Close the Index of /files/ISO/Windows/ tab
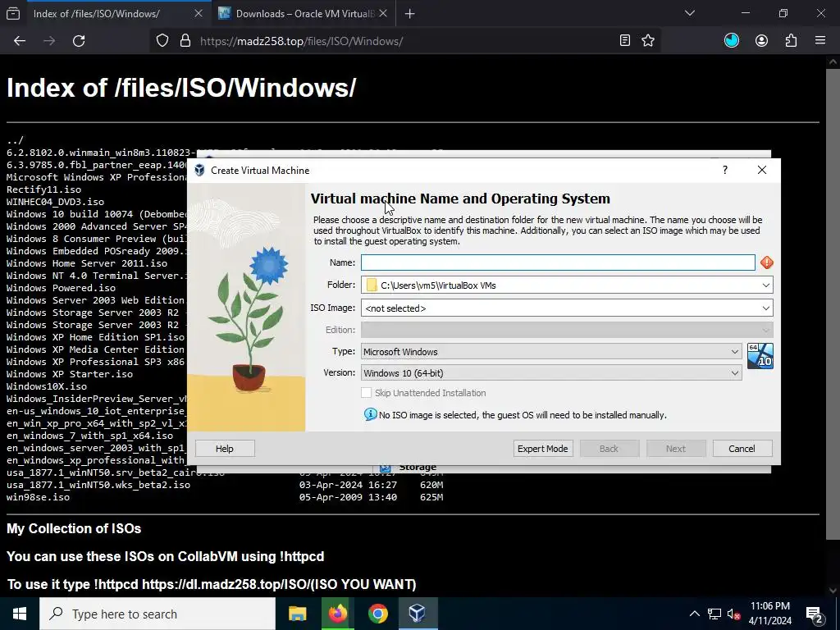 pyautogui.click(x=199, y=13)
